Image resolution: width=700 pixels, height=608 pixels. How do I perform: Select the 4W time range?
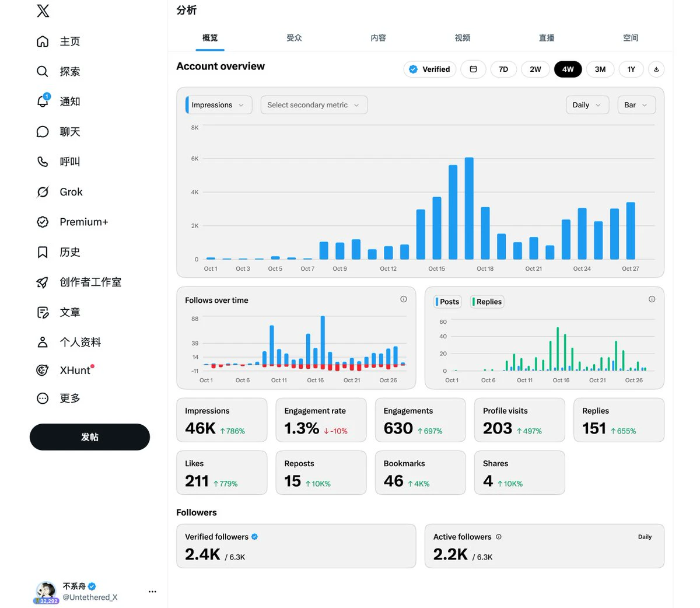point(568,69)
